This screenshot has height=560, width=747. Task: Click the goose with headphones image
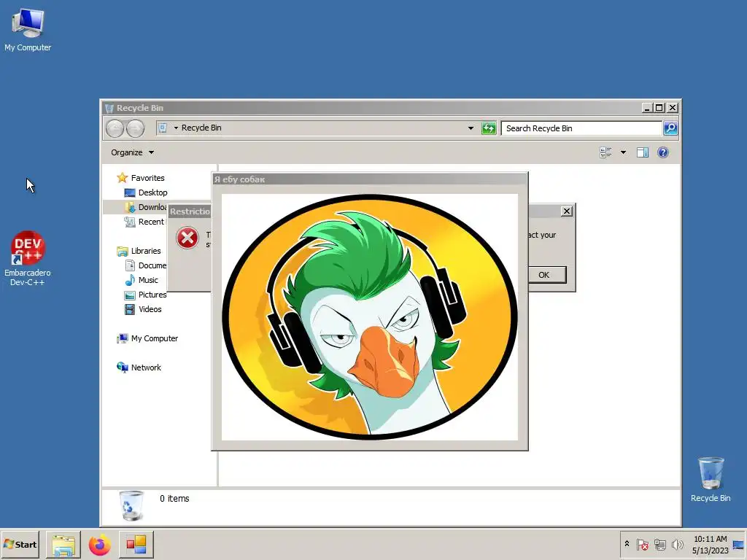click(370, 316)
